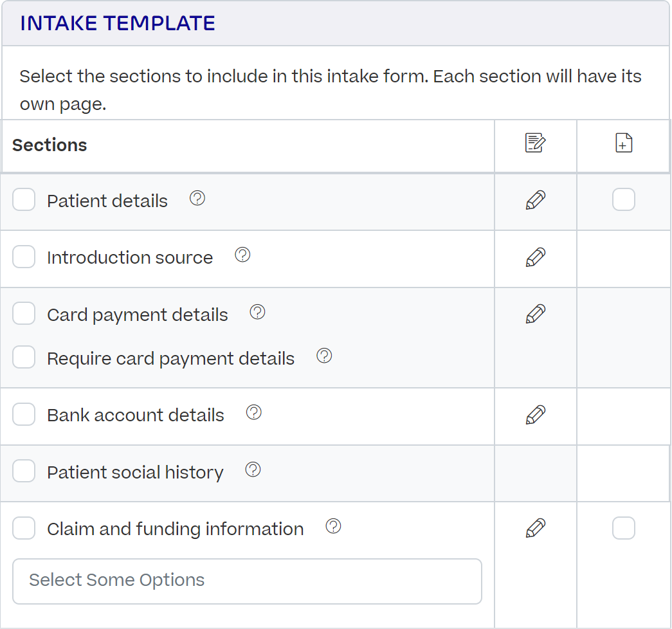The width and height of the screenshot is (672, 629).
Task: Open the help icon beside Patient details
Action: 197,198
